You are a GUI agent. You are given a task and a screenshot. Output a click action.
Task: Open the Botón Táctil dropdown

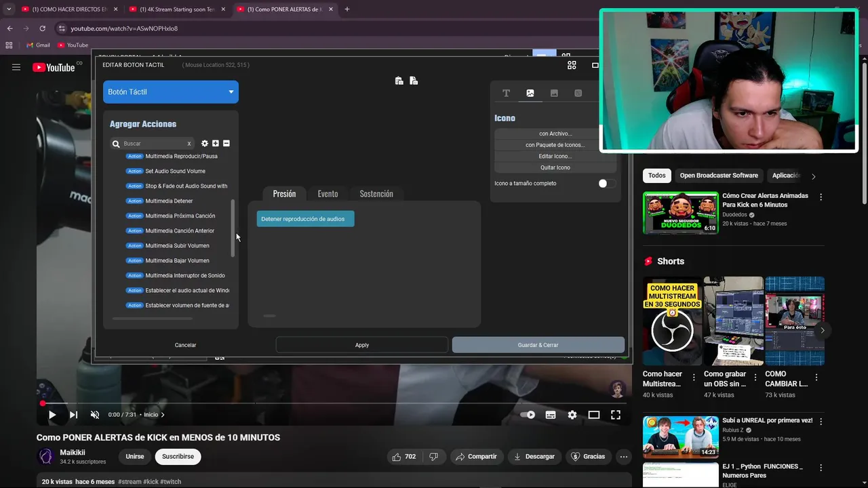(171, 91)
